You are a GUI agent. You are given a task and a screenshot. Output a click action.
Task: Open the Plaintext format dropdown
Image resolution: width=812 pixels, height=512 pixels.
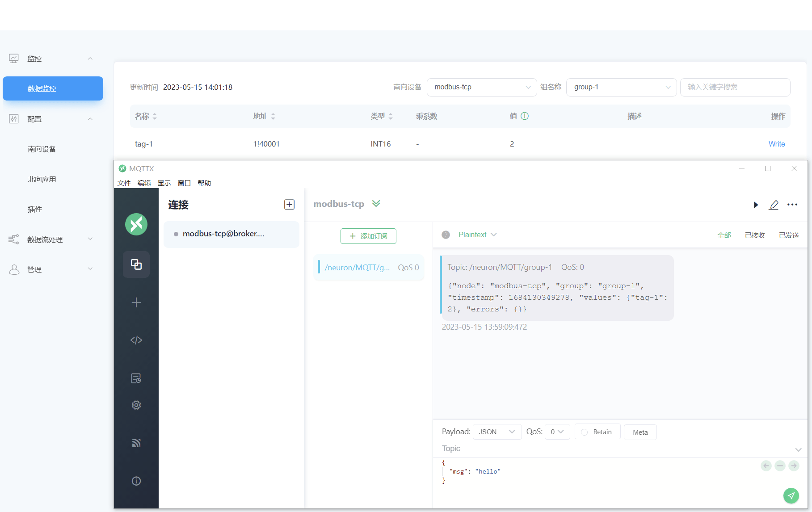tap(477, 235)
